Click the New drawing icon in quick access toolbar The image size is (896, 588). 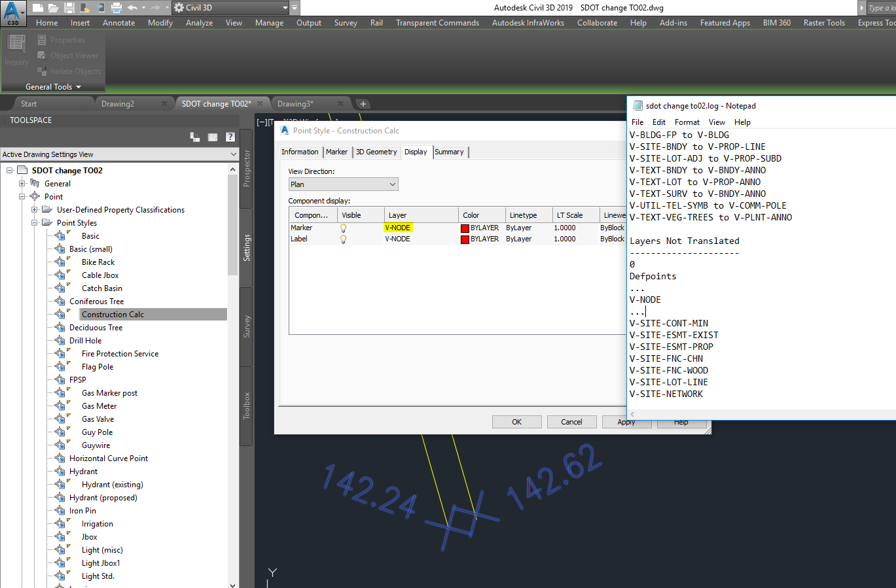[x=37, y=8]
